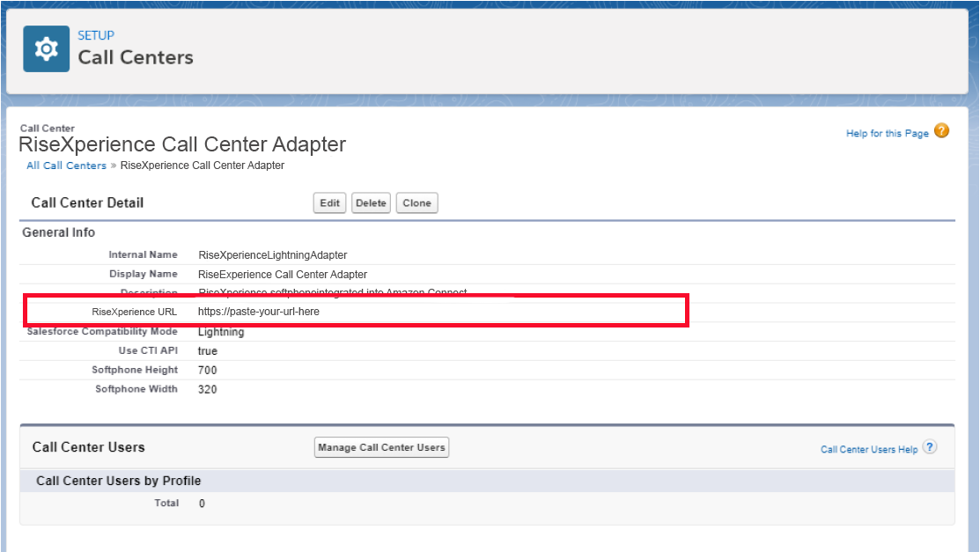Viewport: 980px width, 552px height.
Task: Click the General Info section heading
Action: [x=59, y=232]
